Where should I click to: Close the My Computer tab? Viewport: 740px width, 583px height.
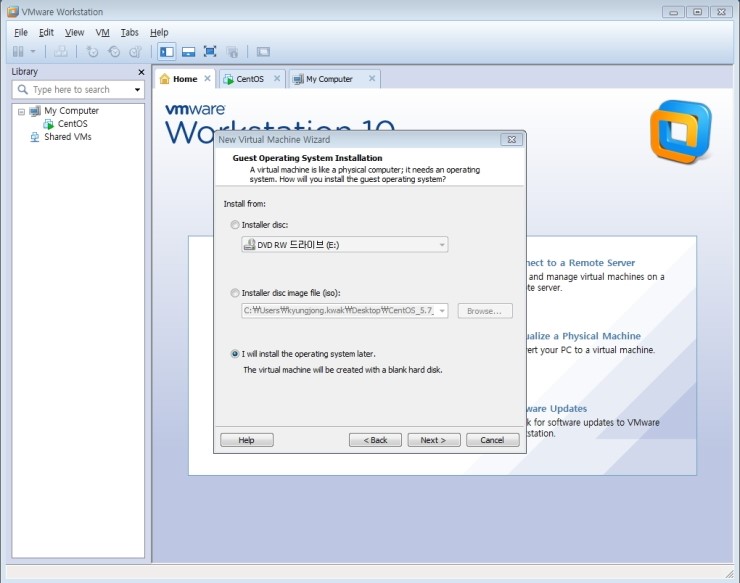tap(372, 78)
